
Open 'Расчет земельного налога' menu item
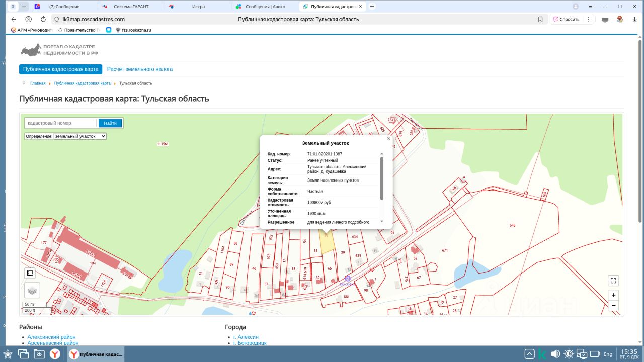coord(139,69)
